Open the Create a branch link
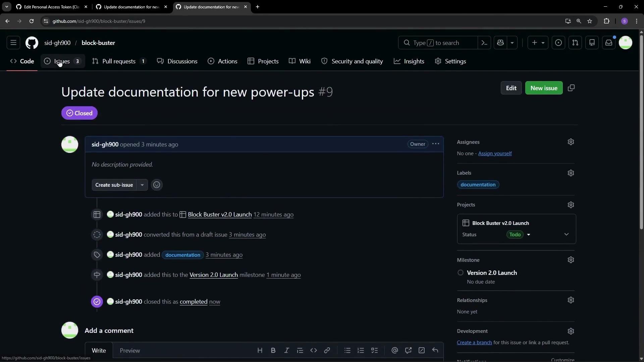 coord(474,343)
